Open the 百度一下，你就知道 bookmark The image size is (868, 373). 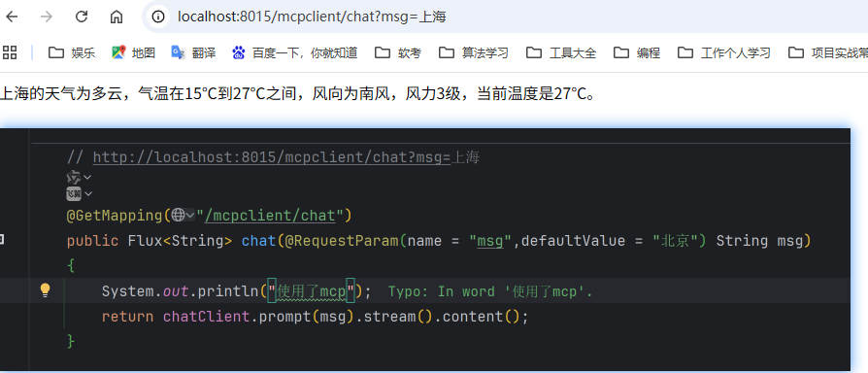(x=294, y=52)
